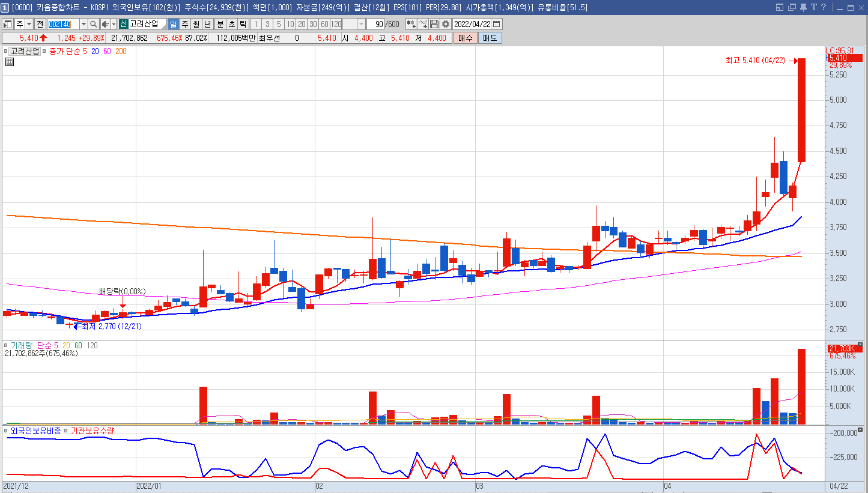Viewport: 868px width, 493px height.
Task: Click the 기관보유수량 indicator legend
Action: 93,431
